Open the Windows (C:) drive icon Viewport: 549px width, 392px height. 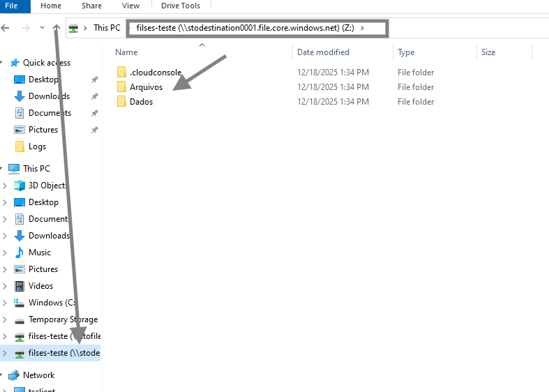coord(20,303)
